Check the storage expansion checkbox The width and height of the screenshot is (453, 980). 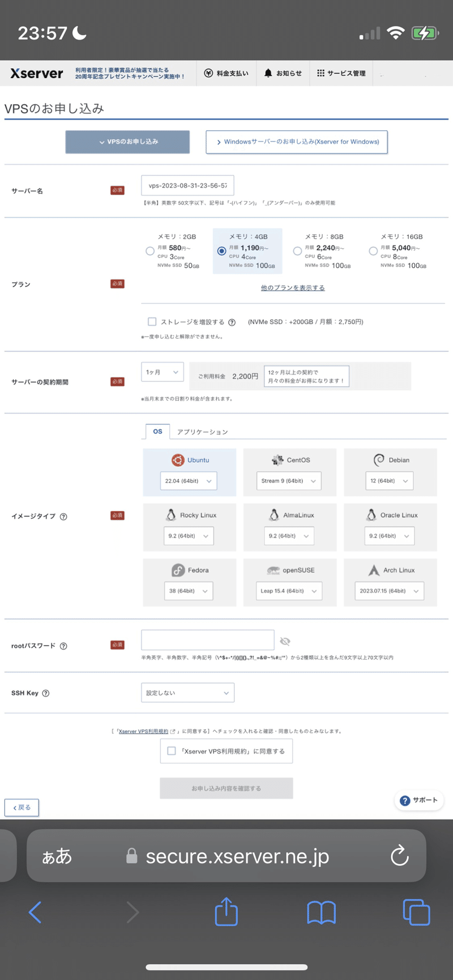pos(152,321)
